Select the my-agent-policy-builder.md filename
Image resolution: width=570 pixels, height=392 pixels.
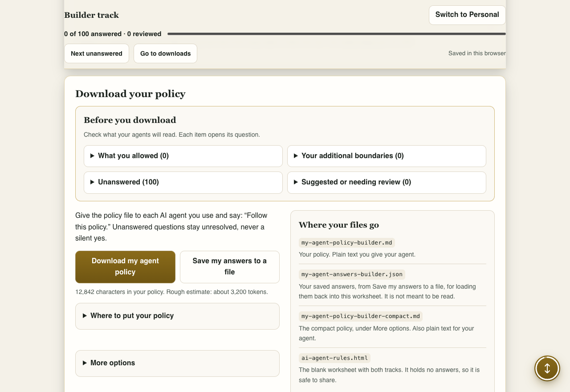tap(347, 243)
